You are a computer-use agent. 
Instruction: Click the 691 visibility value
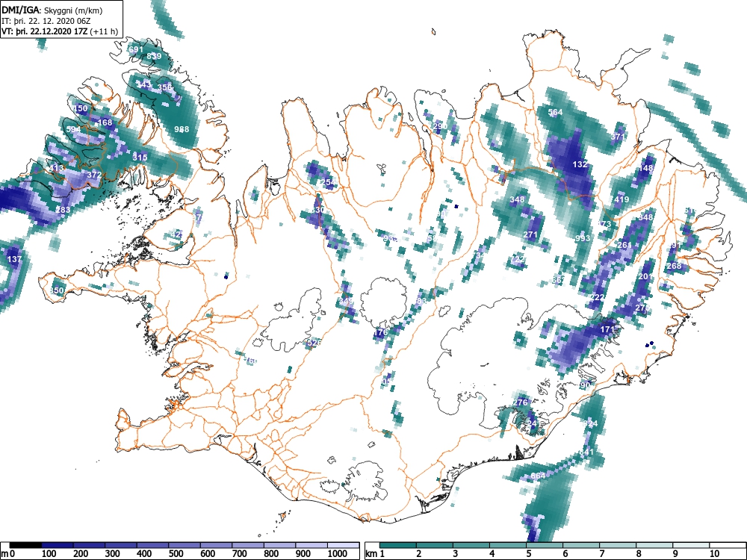(136, 49)
